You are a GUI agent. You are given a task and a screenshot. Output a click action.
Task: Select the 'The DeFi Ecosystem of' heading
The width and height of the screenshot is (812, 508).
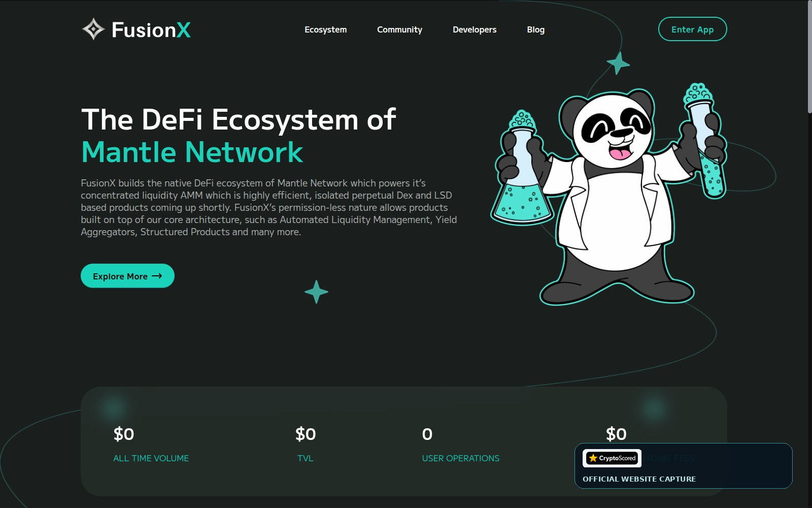tap(239, 120)
